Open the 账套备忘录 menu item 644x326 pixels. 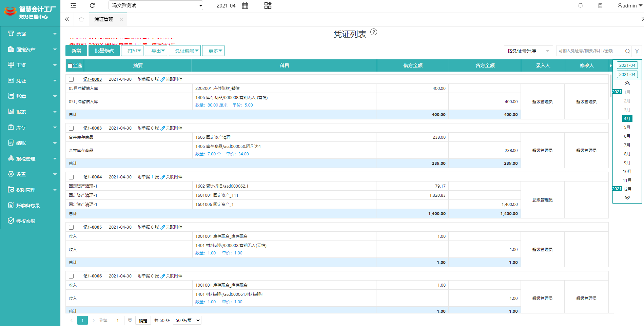click(30, 205)
